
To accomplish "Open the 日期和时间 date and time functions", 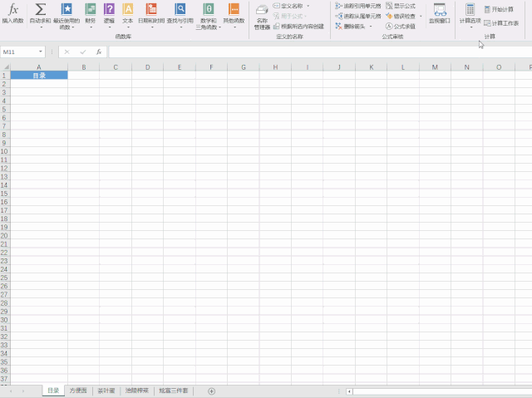I will [x=150, y=12].
